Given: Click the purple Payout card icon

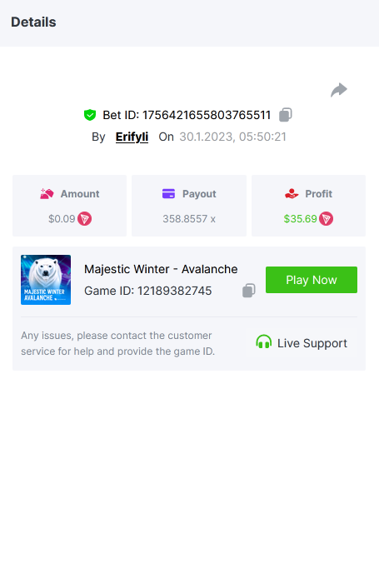Looking at the screenshot, I should [x=169, y=194].
